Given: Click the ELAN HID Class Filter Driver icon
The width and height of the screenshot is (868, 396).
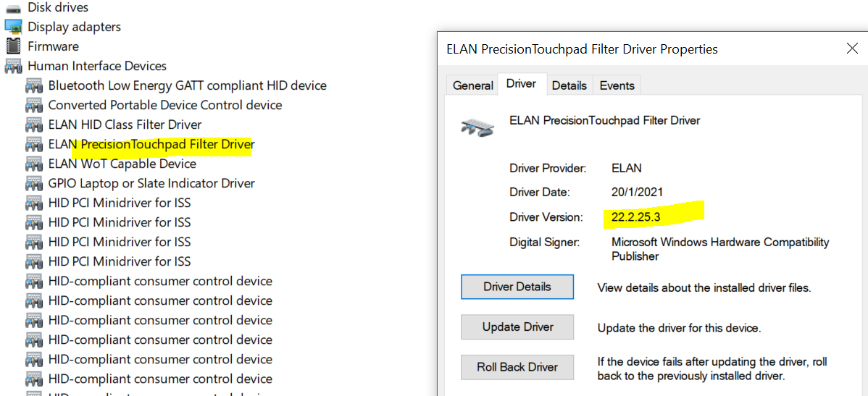Looking at the screenshot, I should point(34,125).
